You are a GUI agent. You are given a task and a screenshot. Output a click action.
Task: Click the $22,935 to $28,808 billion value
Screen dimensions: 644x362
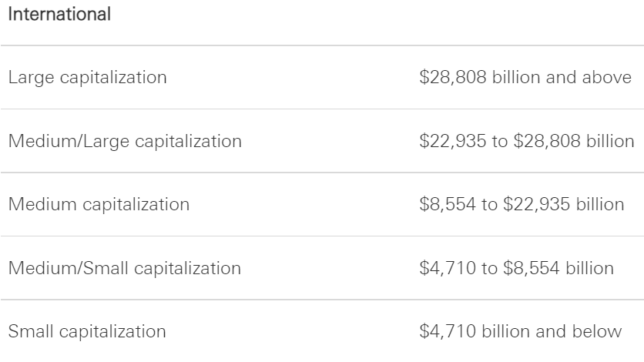click(x=527, y=141)
